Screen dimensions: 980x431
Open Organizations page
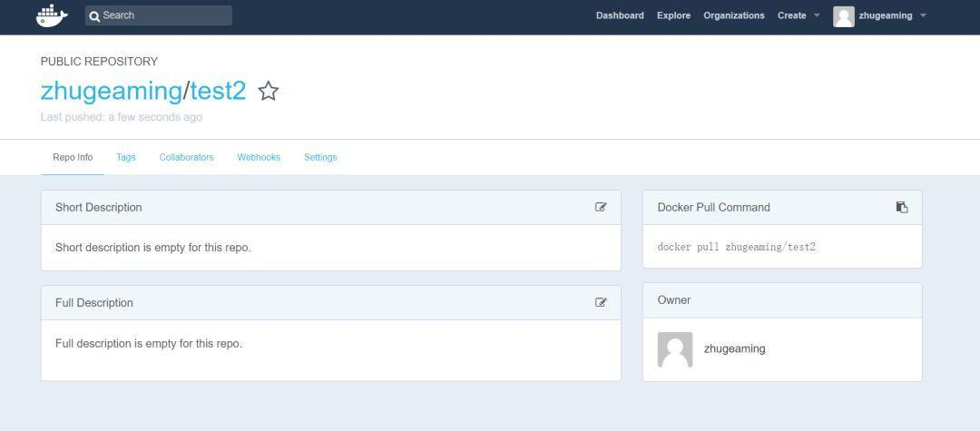pyautogui.click(x=734, y=15)
